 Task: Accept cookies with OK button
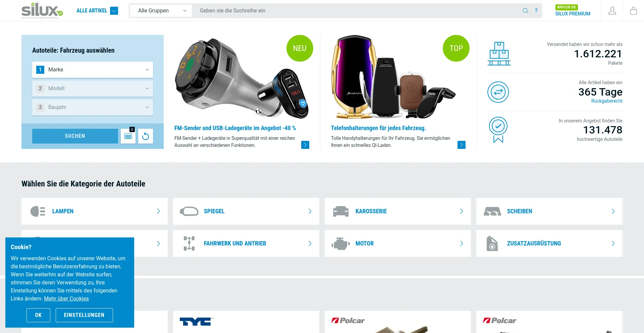[38, 315]
